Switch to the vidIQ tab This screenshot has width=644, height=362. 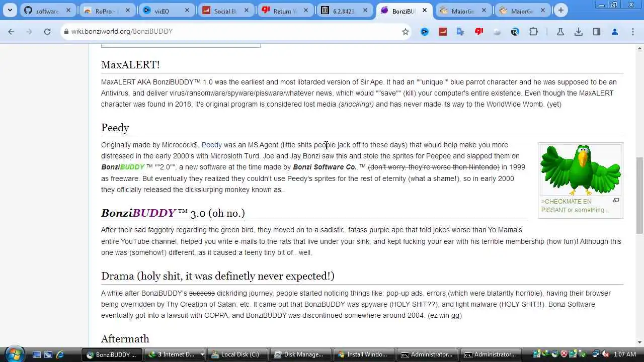167,10
